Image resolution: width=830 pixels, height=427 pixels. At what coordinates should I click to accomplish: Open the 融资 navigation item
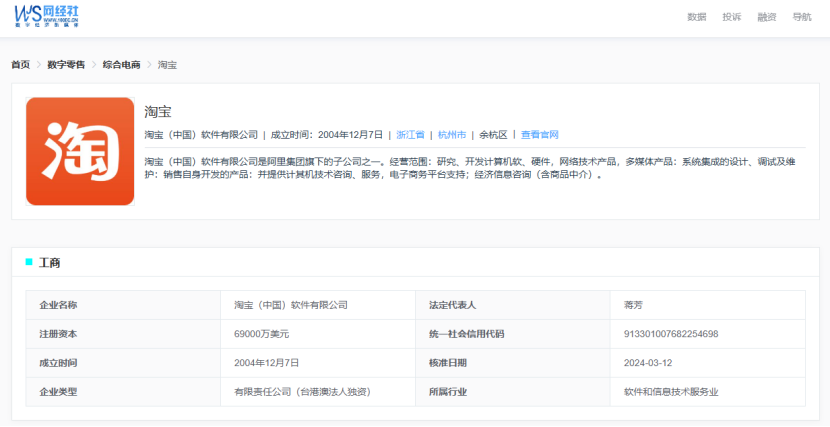766,17
